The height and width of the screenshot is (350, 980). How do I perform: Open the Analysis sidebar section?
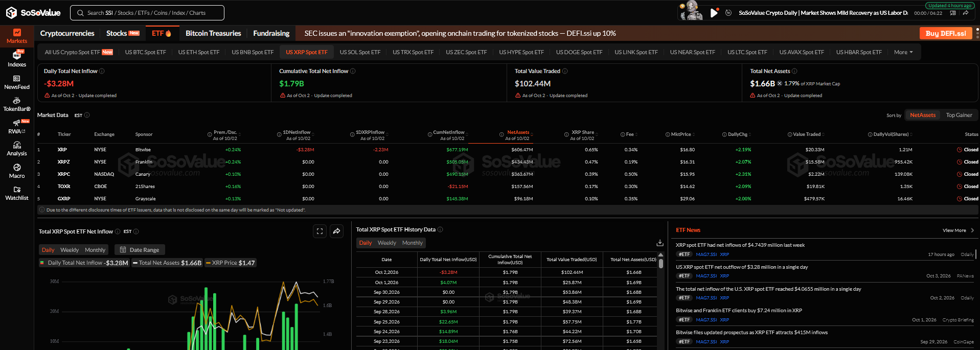[17, 149]
